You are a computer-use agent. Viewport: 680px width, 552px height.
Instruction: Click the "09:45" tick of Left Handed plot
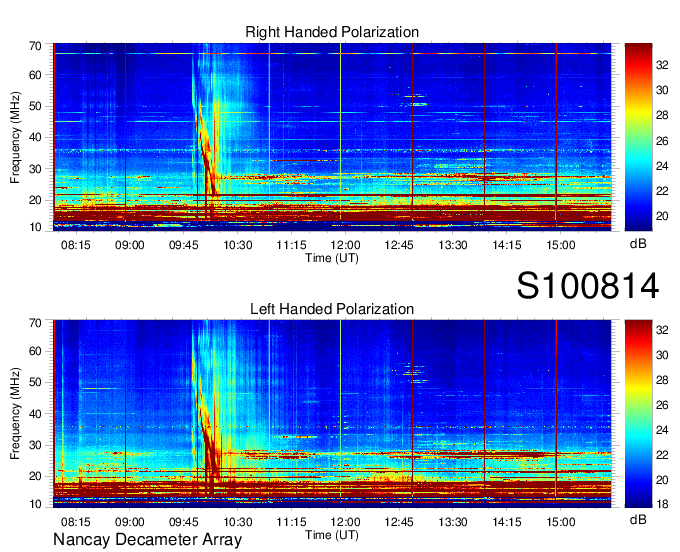click(183, 522)
